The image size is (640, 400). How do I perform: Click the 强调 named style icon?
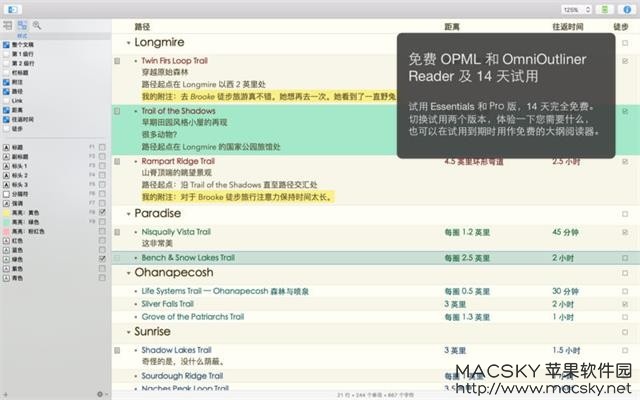[x=6, y=203]
